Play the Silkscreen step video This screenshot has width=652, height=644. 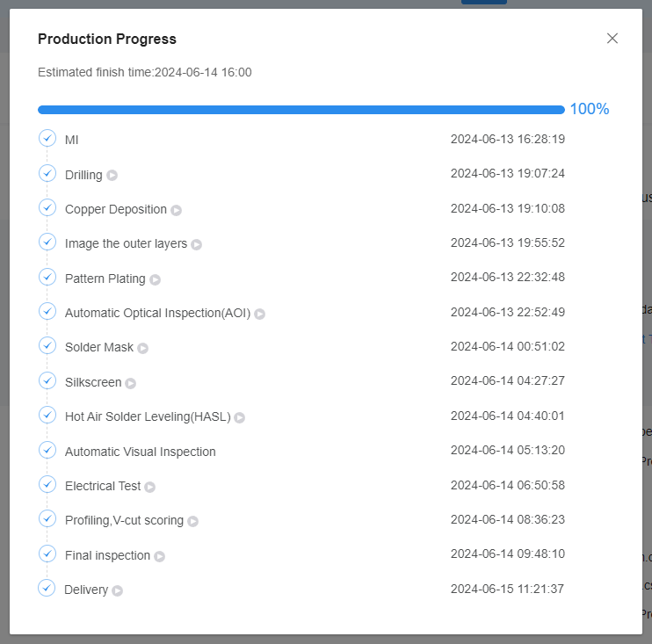(x=131, y=383)
